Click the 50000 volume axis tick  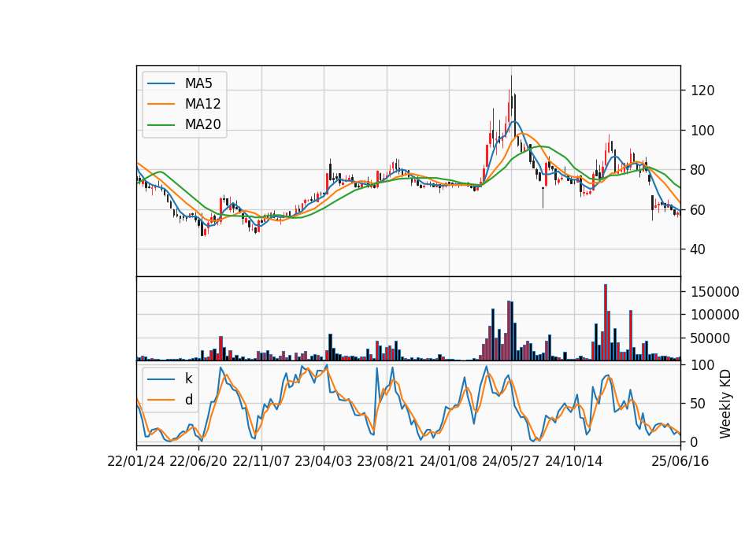pos(710,338)
